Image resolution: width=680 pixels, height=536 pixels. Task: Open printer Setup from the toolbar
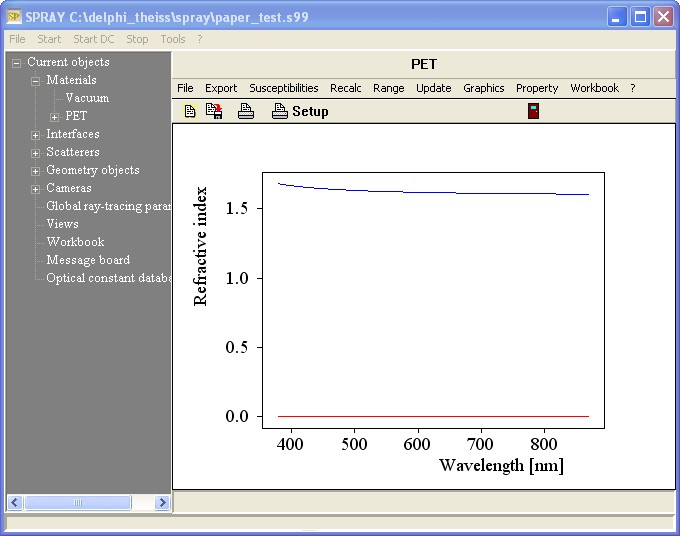pos(300,112)
